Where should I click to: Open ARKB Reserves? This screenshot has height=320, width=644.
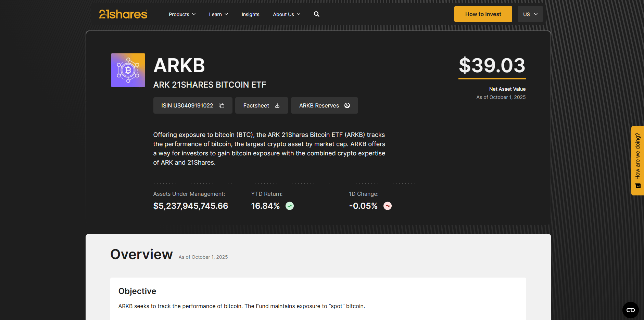click(x=325, y=105)
